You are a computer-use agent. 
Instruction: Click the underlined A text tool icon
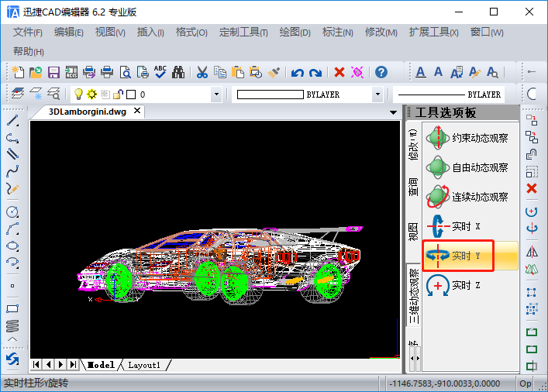click(x=421, y=72)
